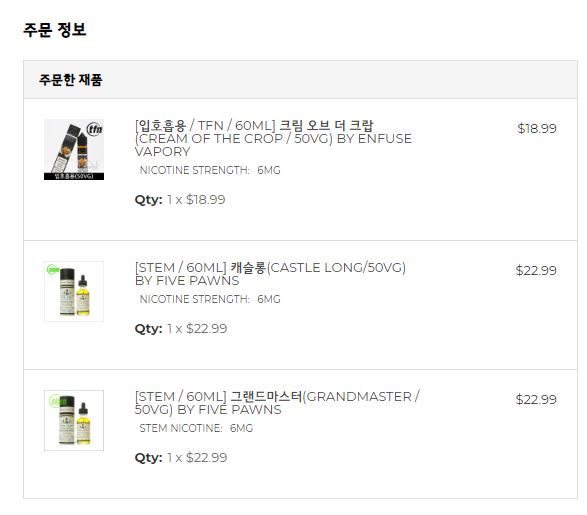Click the Cream of the Crop product title link
Viewport: 587px width, 515px height.
(x=273, y=138)
